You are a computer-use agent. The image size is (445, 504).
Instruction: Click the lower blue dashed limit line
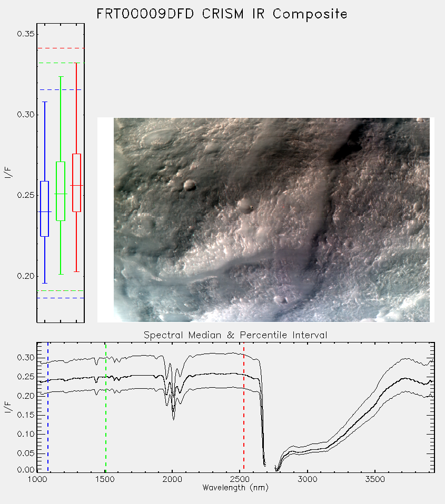61,298
